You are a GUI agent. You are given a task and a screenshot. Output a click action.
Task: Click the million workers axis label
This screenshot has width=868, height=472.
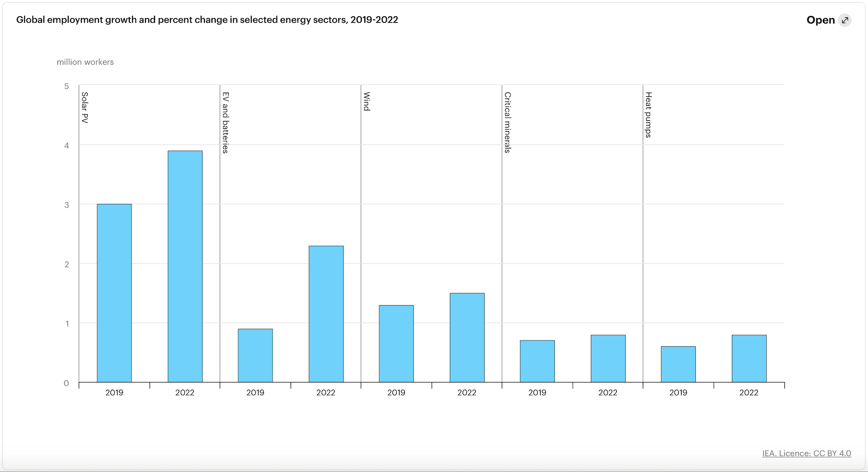[x=85, y=62]
